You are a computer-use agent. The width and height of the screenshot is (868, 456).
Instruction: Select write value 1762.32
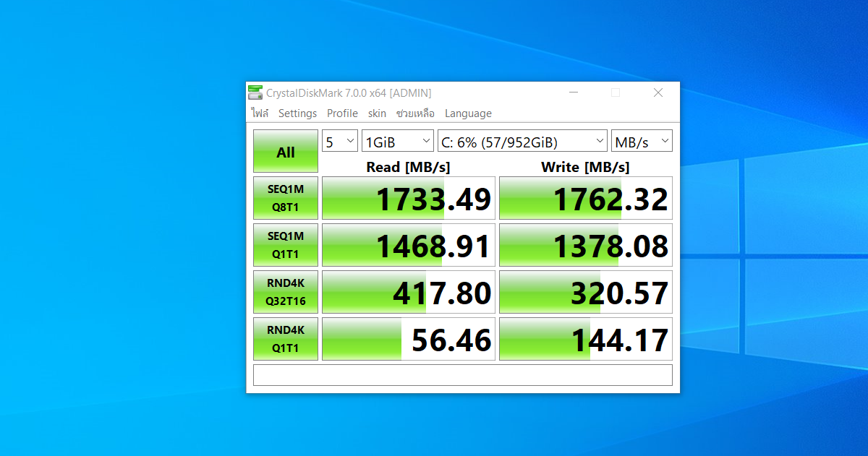586,199
